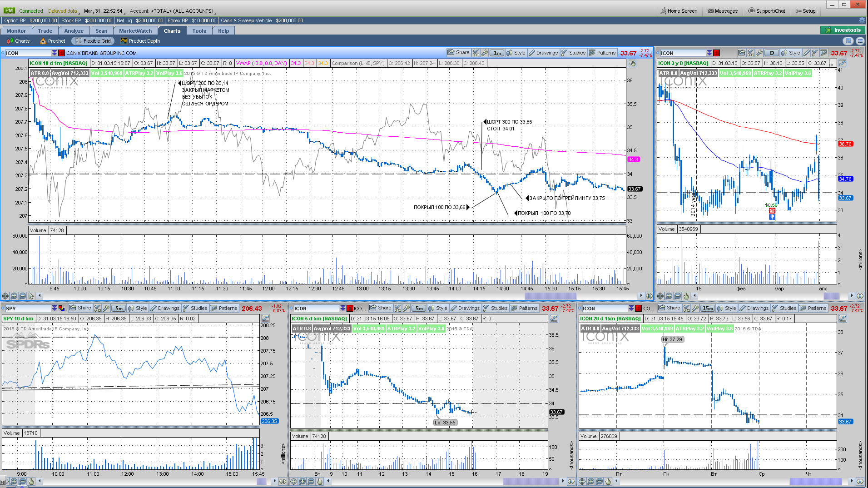Viewport: 868px width, 488px height.
Task: Click drawings pencil icon in ICON daily chart
Action: coord(807,53)
